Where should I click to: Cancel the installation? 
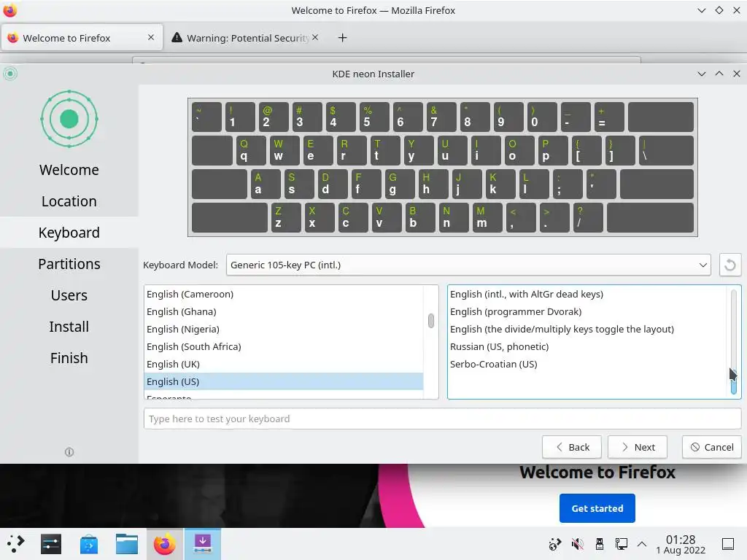pyautogui.click(x=712, y=447)
